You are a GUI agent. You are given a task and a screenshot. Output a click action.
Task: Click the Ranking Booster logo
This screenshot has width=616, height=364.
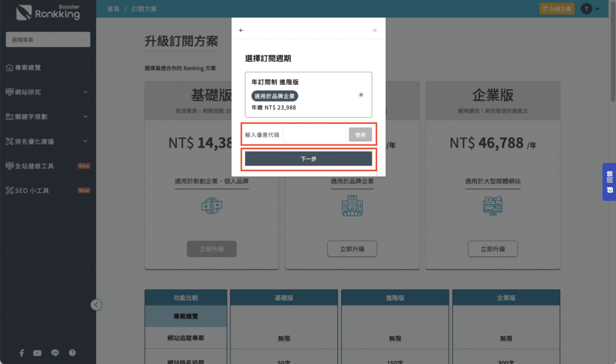(48, 12)
